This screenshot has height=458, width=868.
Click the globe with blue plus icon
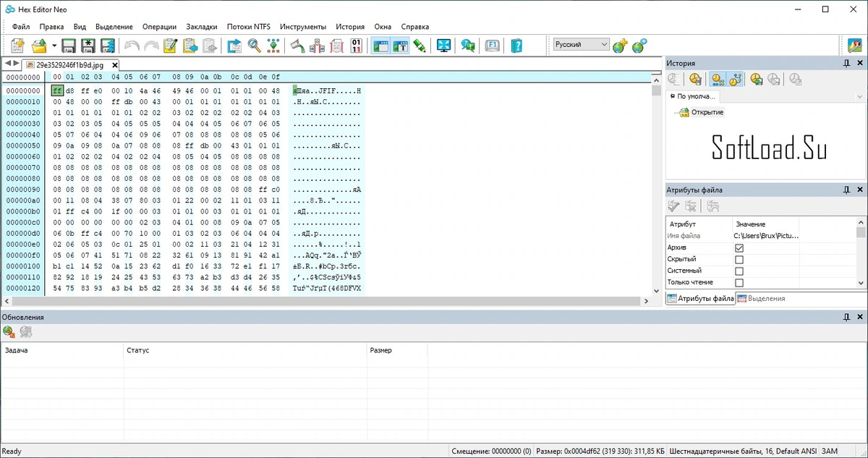tap(639, 46)
